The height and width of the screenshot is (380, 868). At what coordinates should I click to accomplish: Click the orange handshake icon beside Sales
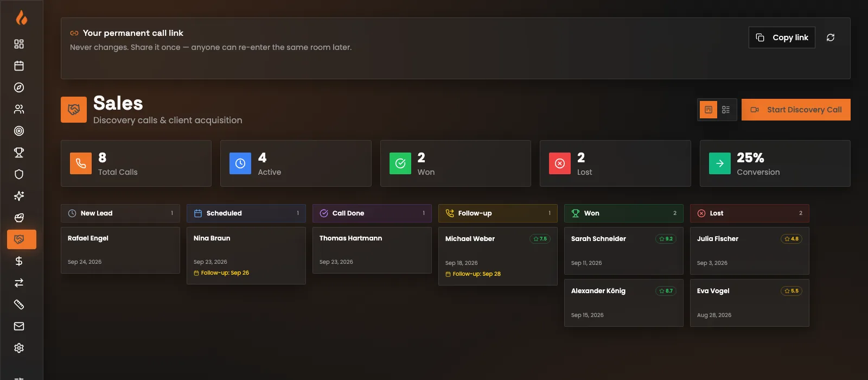74,110
